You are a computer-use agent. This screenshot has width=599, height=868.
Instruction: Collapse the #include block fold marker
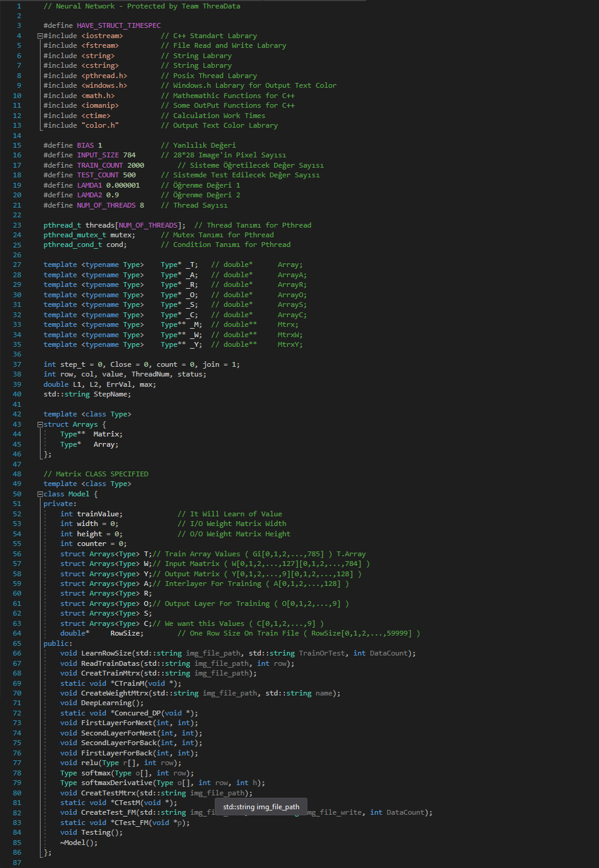click(40, 36)
